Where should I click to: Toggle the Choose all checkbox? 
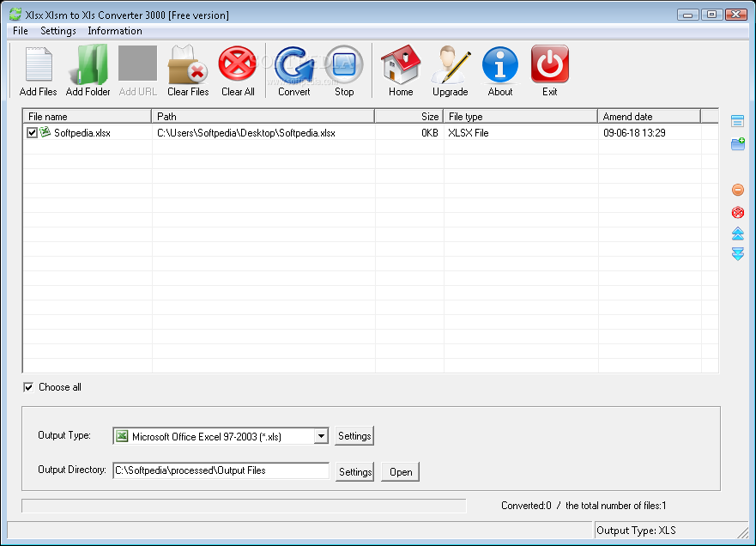tap(28, 387)
